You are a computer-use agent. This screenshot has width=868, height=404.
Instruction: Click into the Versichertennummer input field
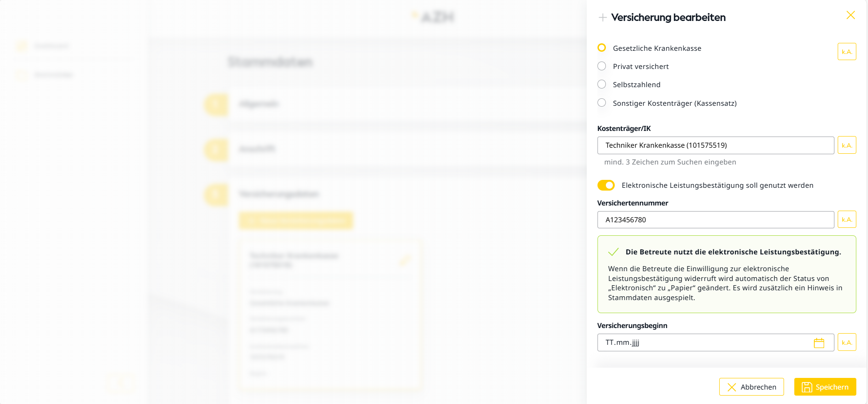click(x=715, y=219)
